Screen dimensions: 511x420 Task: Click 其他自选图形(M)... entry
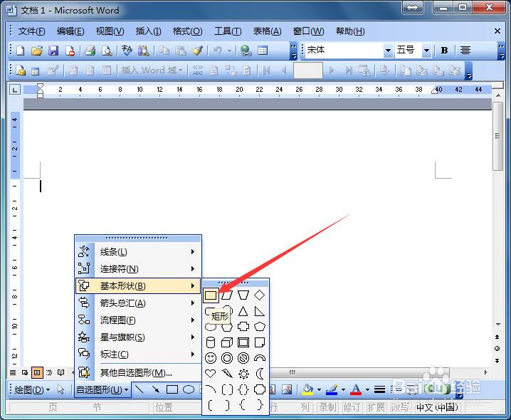[138, 373]
